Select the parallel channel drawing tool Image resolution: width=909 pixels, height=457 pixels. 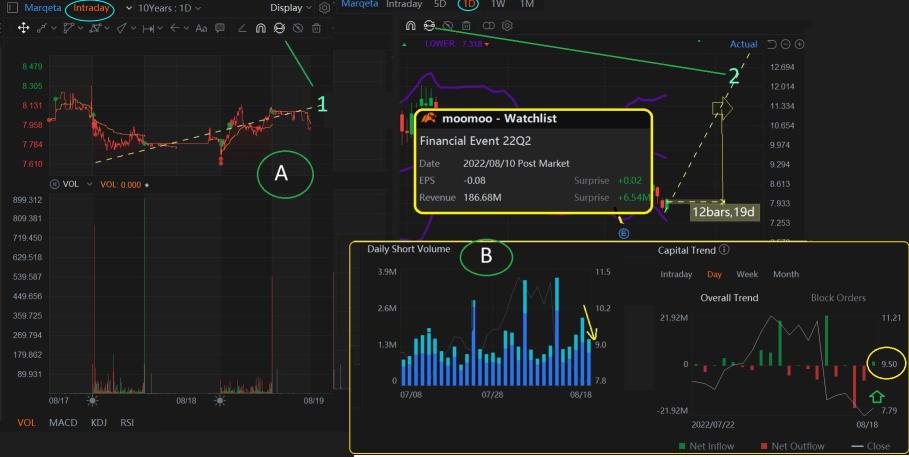[69, 28]
